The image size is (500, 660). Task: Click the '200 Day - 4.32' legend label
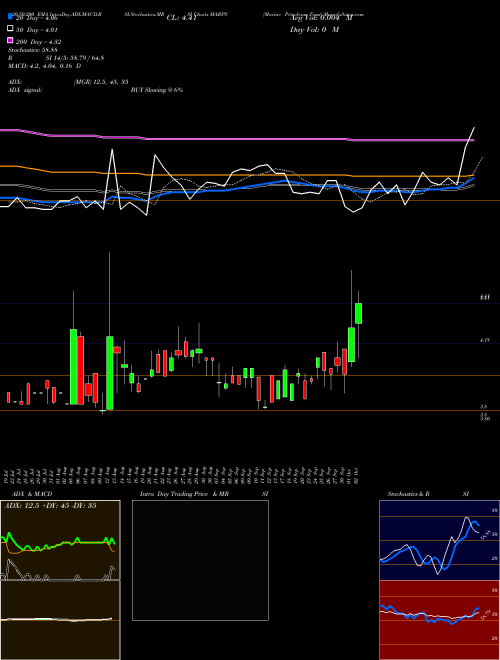(39, 42)
